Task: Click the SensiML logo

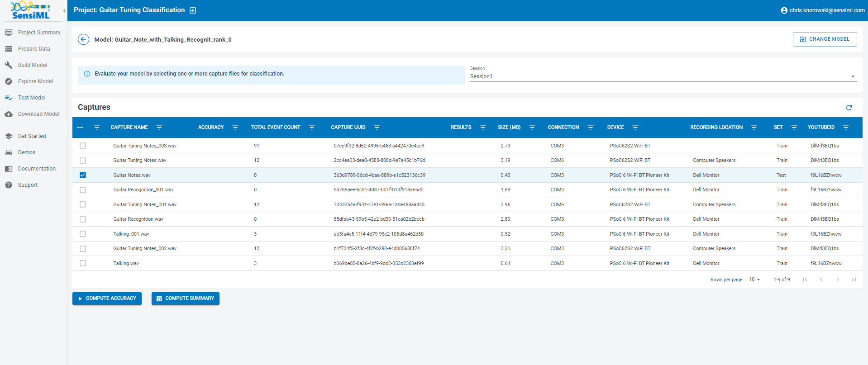Action: 30,10
